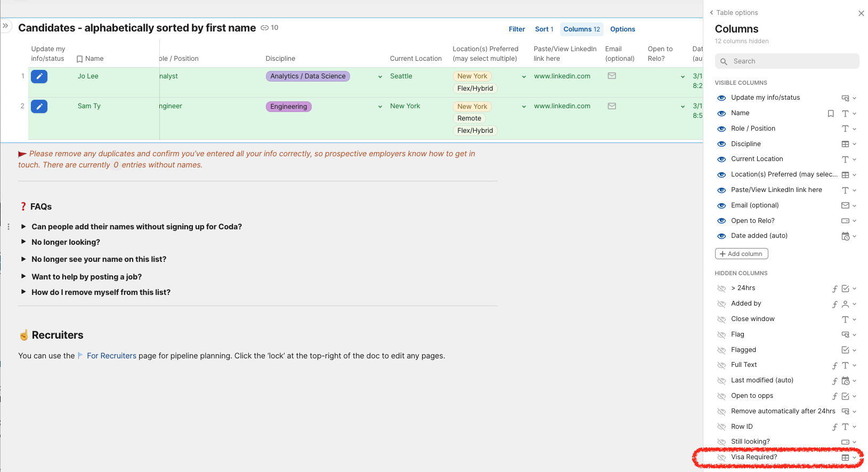868x472 pixels.
Task: Click the bookmark icon on Name column row
Action: (x=830, y=114)
